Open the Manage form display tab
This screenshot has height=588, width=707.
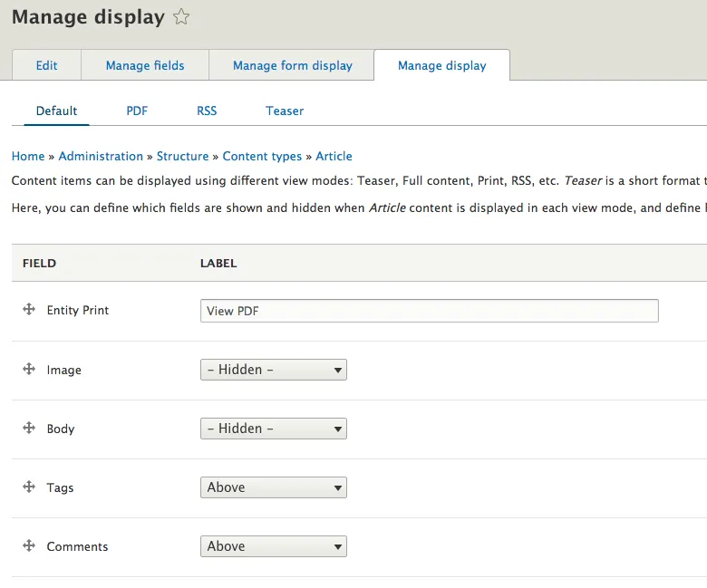292,65
